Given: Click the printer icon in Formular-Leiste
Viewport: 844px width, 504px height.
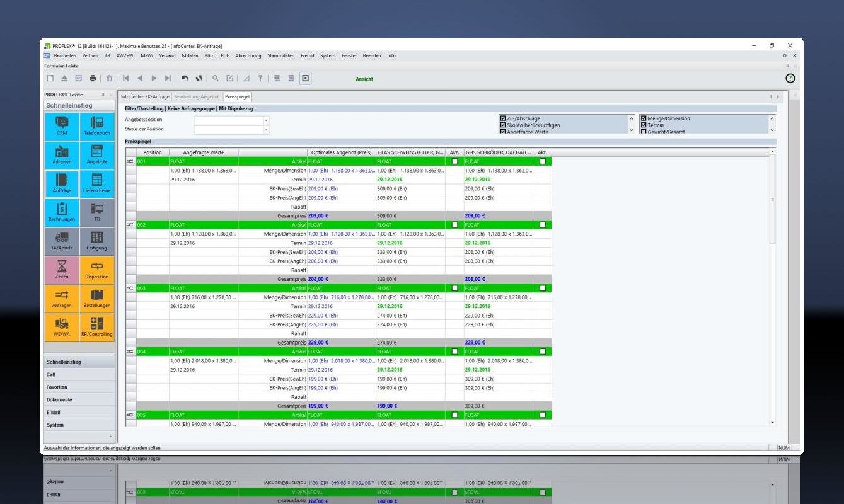Looking at the screenshot, I should pyautogui.click(x=93, y=78).
